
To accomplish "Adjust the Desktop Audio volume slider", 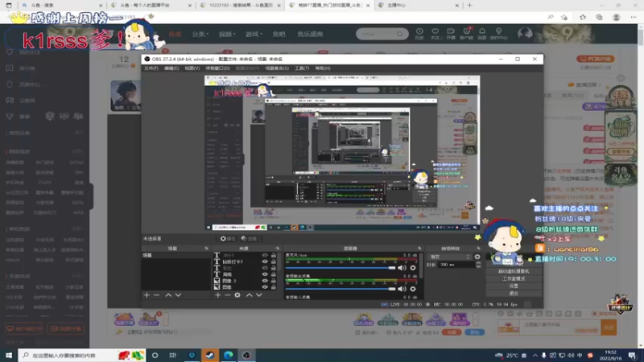I will point(341,289).
